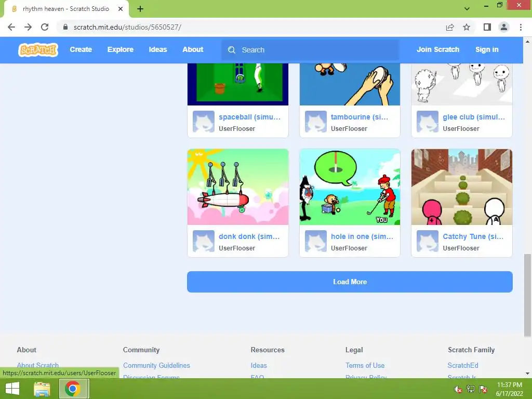532x399 pixels.
Task: Open Catchy Tune (si... title link
Action: point(473,236)
